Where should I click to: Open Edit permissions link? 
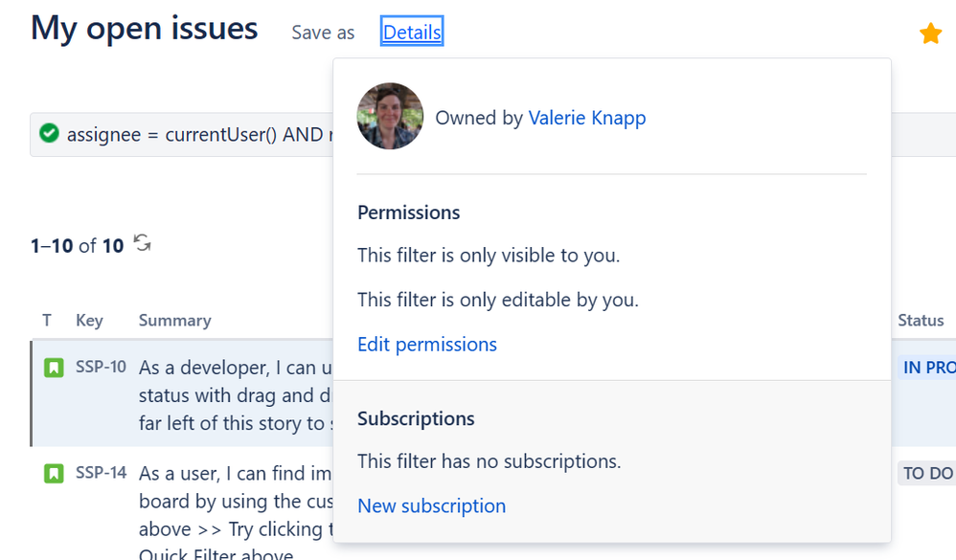coord(427,345)
